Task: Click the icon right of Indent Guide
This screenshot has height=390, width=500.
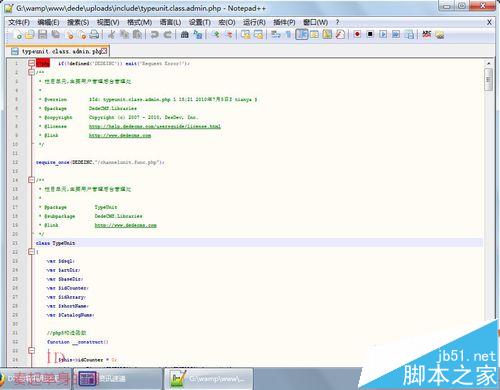Action: tap(314, 34)
